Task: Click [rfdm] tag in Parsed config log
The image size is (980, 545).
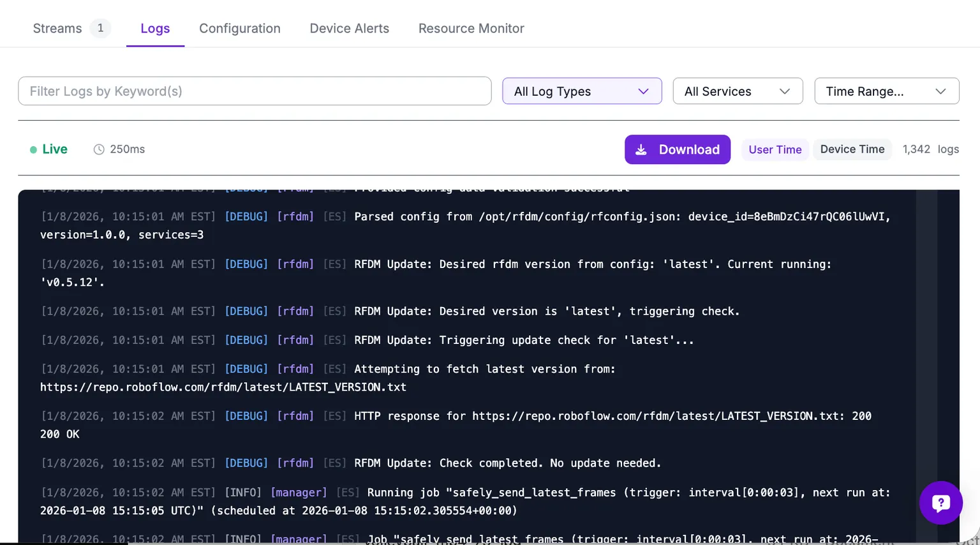Action: [x=295, y=217]
